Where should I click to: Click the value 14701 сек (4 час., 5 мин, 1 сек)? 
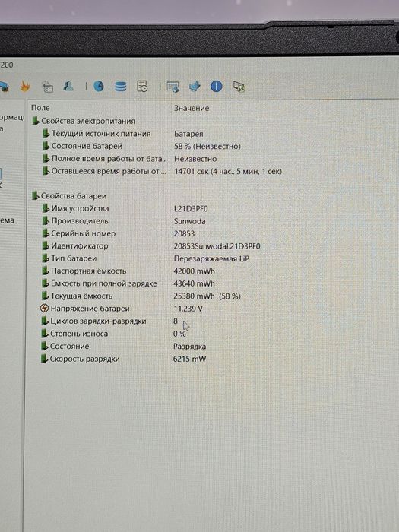point(228,171)
